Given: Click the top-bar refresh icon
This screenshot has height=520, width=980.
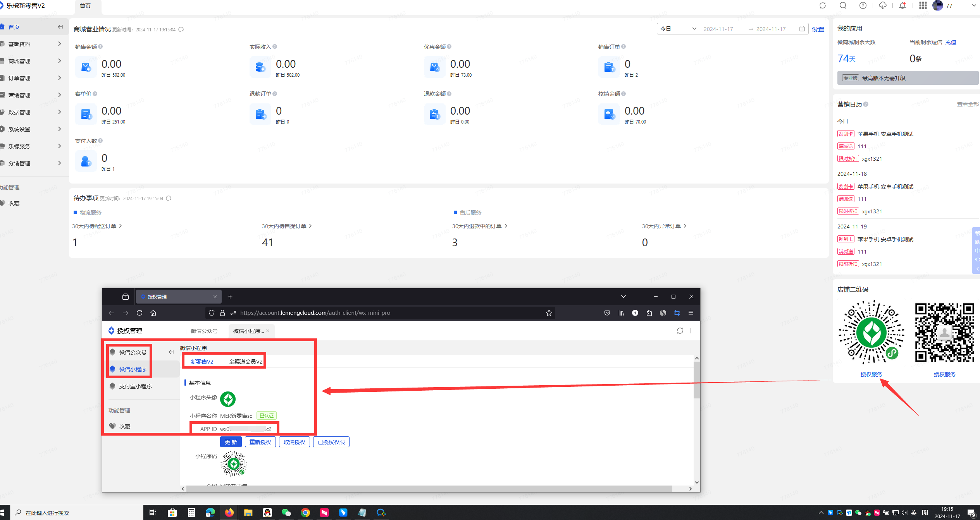Looking at the screenshot, I should point(823,5).
